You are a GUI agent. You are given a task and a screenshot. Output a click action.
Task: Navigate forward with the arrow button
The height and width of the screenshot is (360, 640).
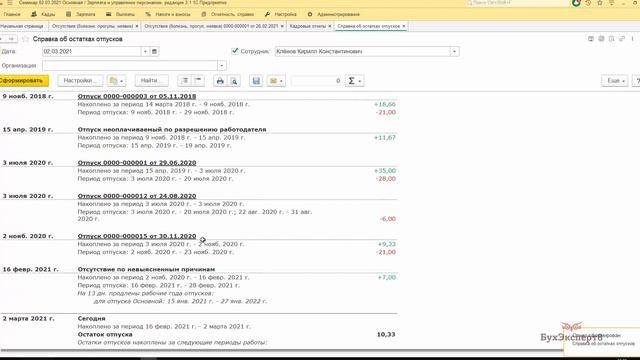11,39
